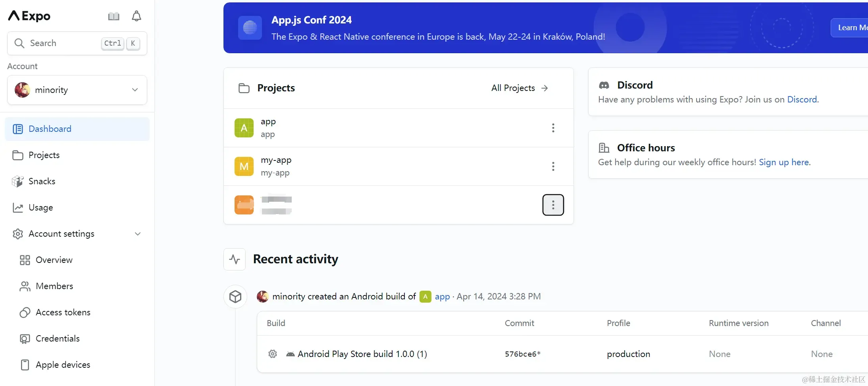The height and width of the screenshot is (386, 868).
Task: Click the Office hours building icon
Action: [604, 148]
